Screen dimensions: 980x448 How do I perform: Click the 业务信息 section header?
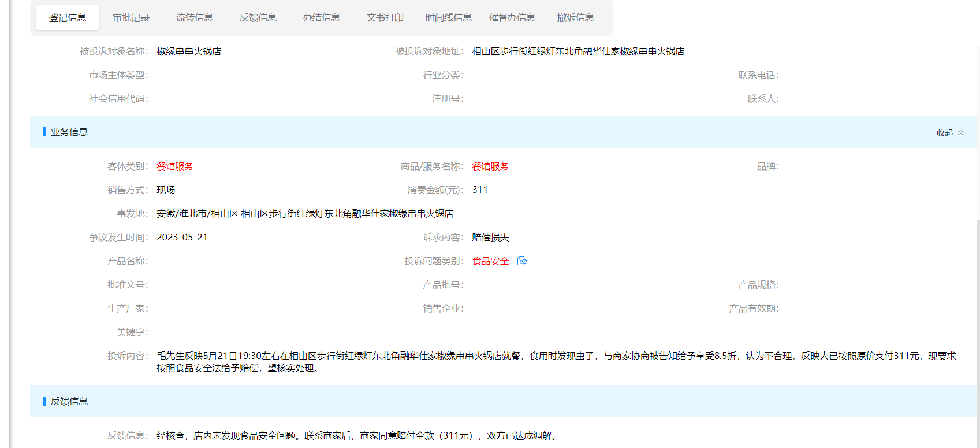coord(503,132)
